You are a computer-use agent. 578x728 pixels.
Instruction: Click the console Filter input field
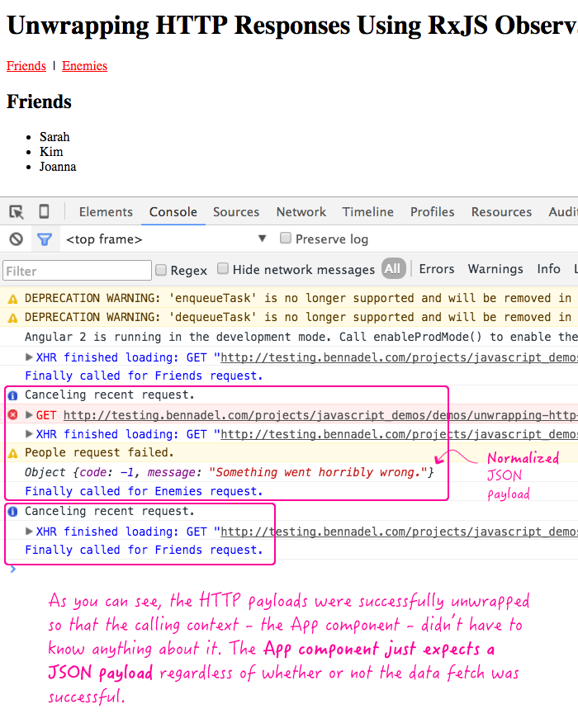[x=77, y=271]
